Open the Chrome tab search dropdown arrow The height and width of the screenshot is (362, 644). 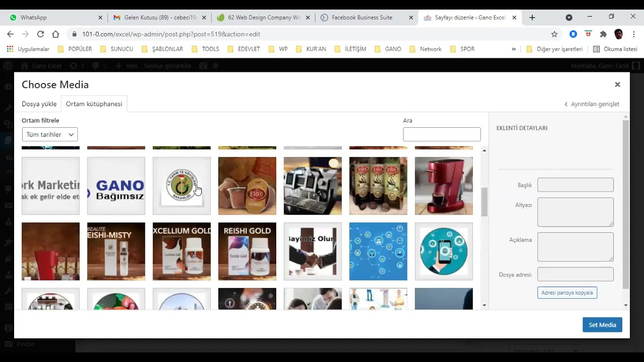569,17
